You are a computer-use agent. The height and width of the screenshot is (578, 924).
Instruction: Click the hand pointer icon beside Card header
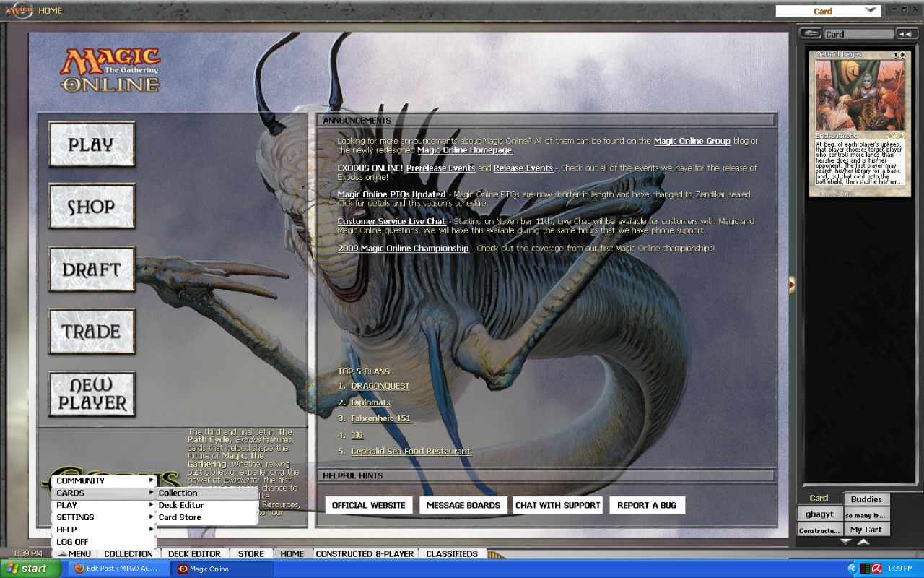point(811,34)
